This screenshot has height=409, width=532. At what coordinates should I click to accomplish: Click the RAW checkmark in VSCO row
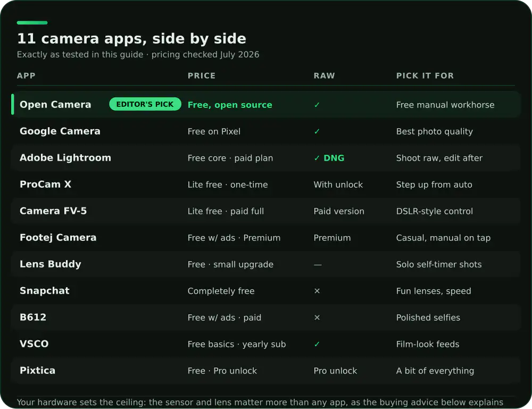pos(317,344)
